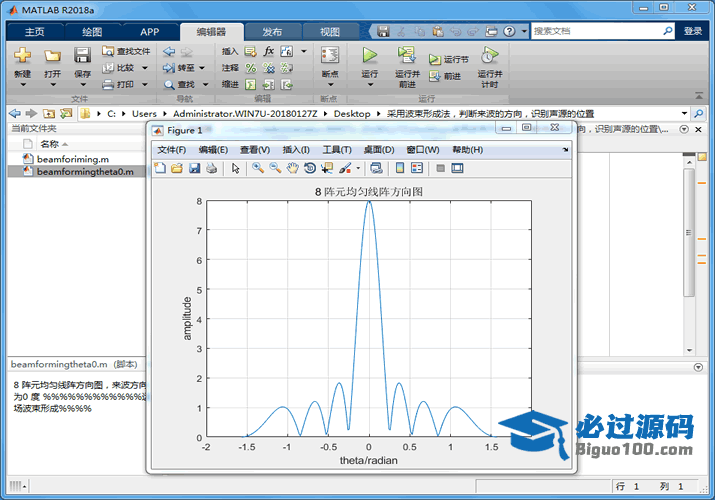Click the Breakpoints (断点) icon
Image resolution: width=715 pixels, height=500 pixels.
329,55
